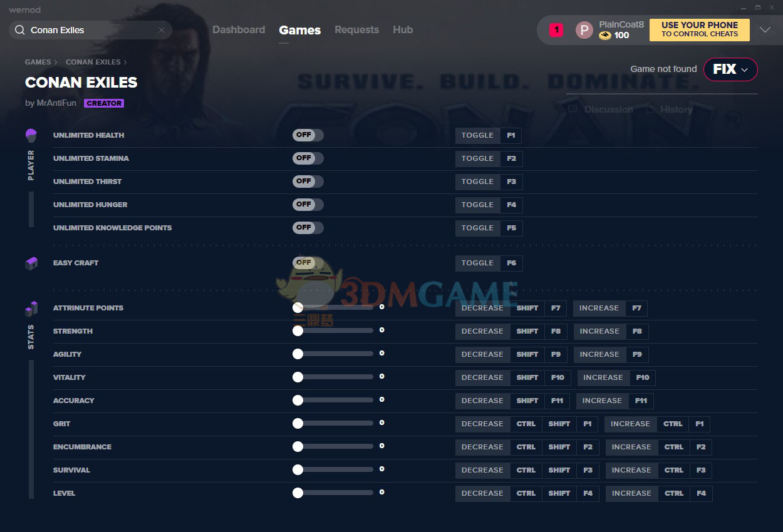Expand the FIX dropdown button

[730, 69]
